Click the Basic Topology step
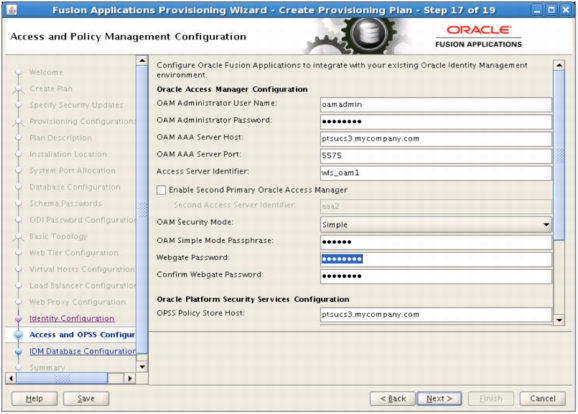Viewport: 578px width, 414px height. (x=58, y=236)
